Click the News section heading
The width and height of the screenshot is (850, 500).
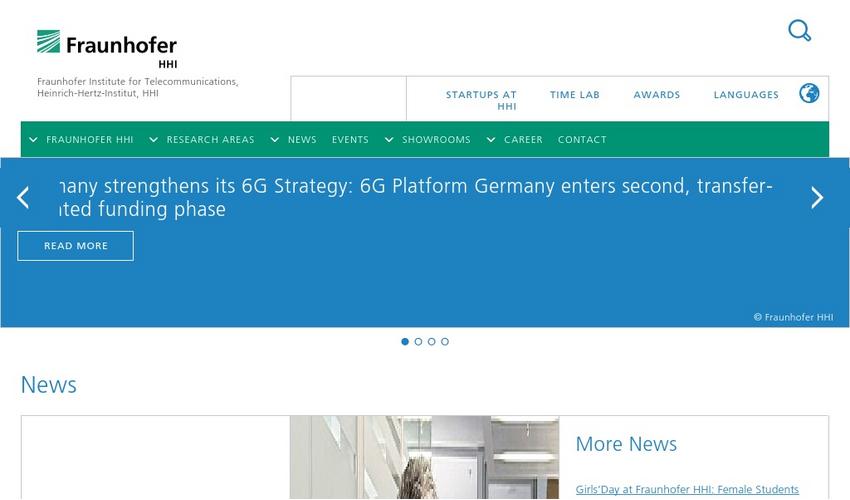pos(49,385)
